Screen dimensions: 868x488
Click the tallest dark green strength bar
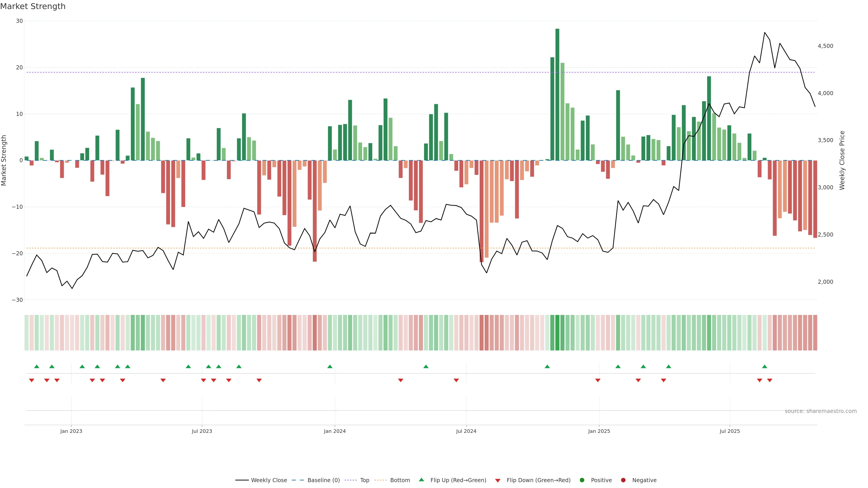pos(557,94)
